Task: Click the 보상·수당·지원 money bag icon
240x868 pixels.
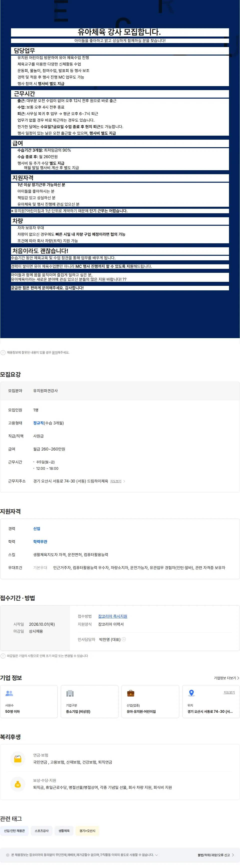Action: click(18, 784)
